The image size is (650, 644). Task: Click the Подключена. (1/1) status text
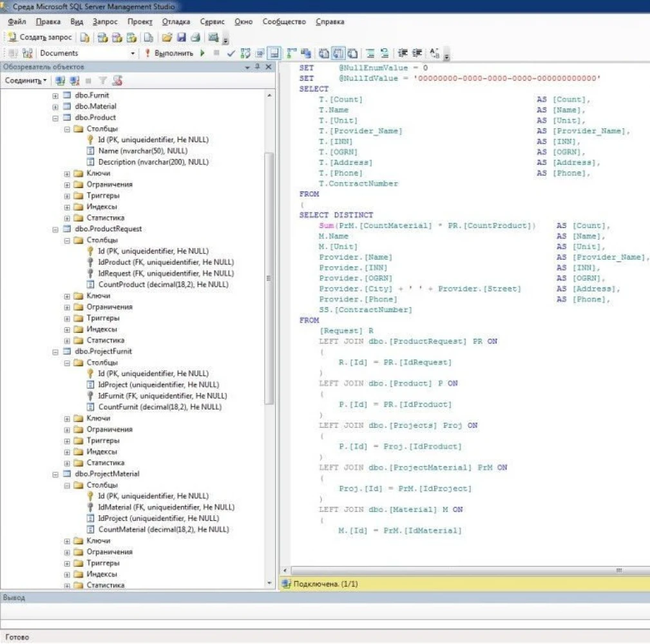coord(325,584)
